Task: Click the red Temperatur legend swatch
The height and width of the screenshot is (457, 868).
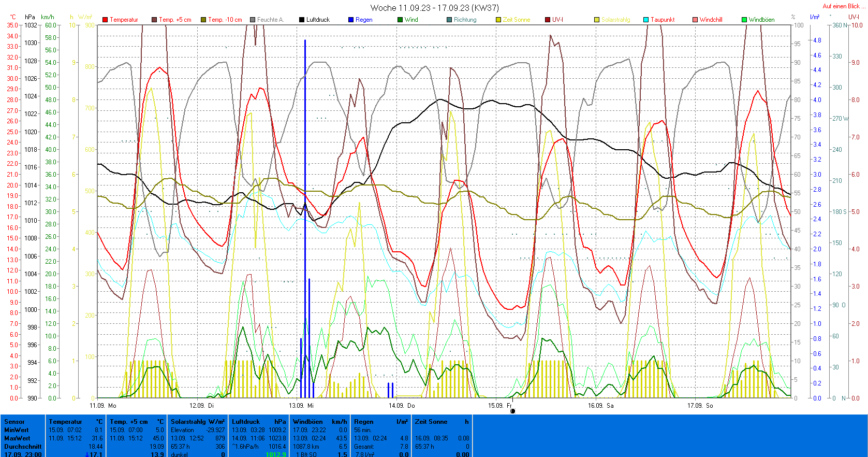Action: (x=105, y=20)
